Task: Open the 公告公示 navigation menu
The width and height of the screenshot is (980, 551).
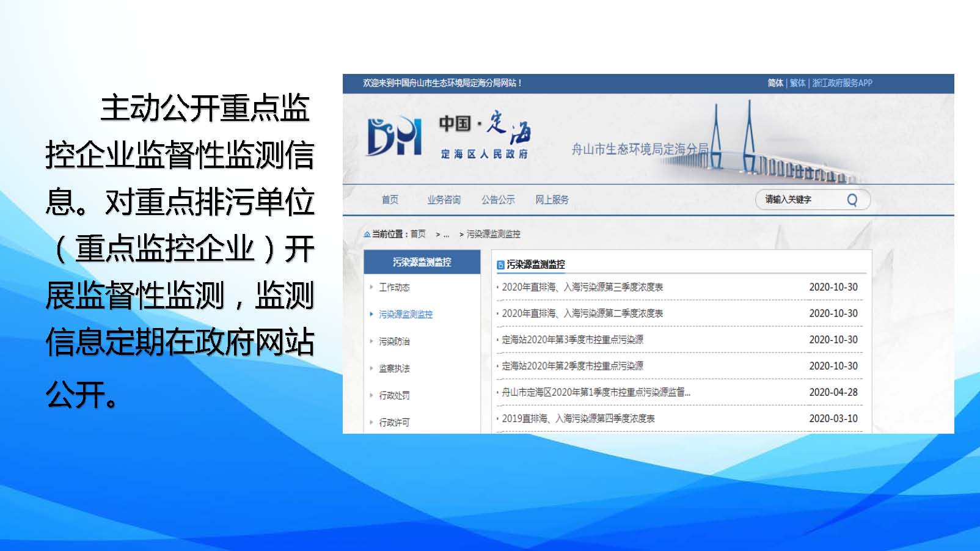Action: pos(498,200)
